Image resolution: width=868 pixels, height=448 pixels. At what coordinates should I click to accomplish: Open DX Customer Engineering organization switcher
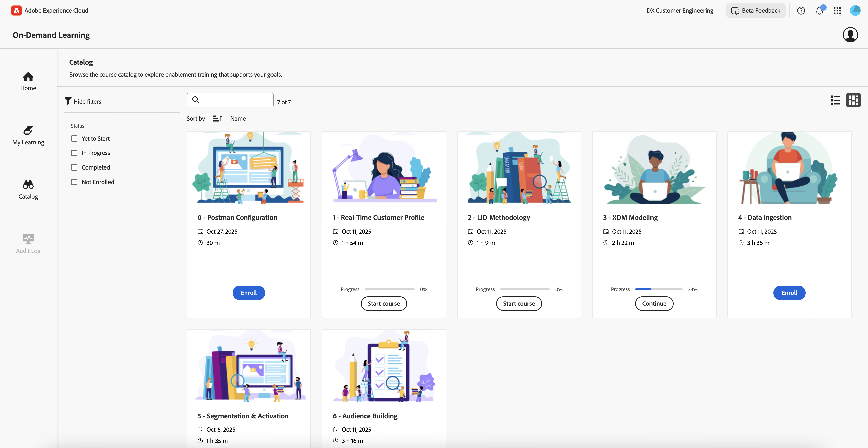(x=680, y=11)
